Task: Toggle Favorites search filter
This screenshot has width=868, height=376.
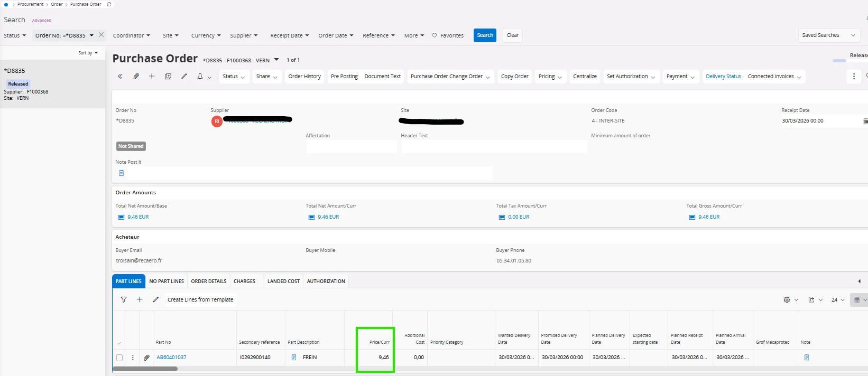Action: point(448,35)
